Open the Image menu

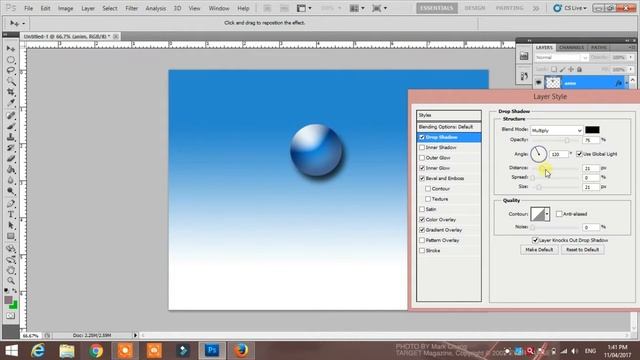[x=65, y=8]
